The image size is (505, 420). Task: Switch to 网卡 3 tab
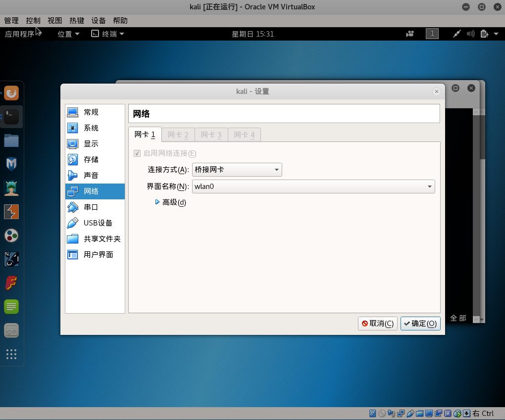tap(211, 135)
